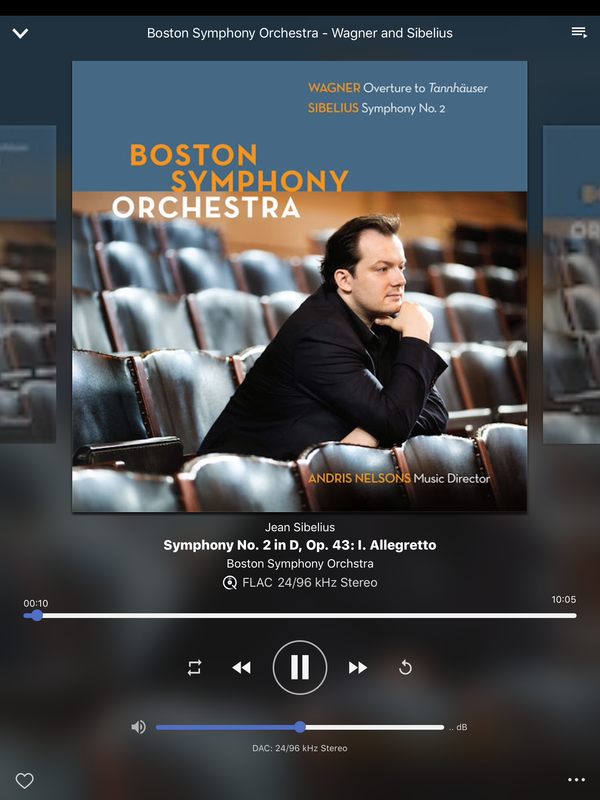The height and width of the screenshot is (800, 600).
Task: Open the play queue list icon
Action: [x=579, y=33]
